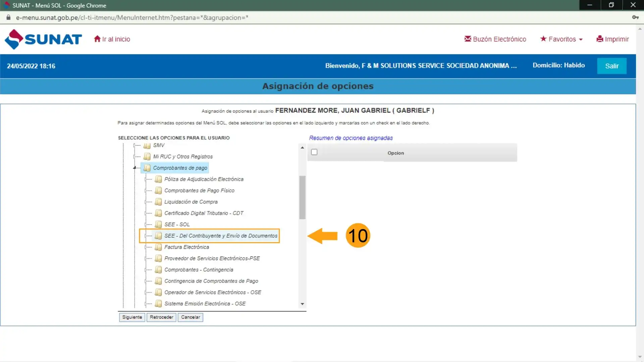
Task: Click folder icon of Comprobantes de pago
Action: pyautogui.click(x=147, y=168)
